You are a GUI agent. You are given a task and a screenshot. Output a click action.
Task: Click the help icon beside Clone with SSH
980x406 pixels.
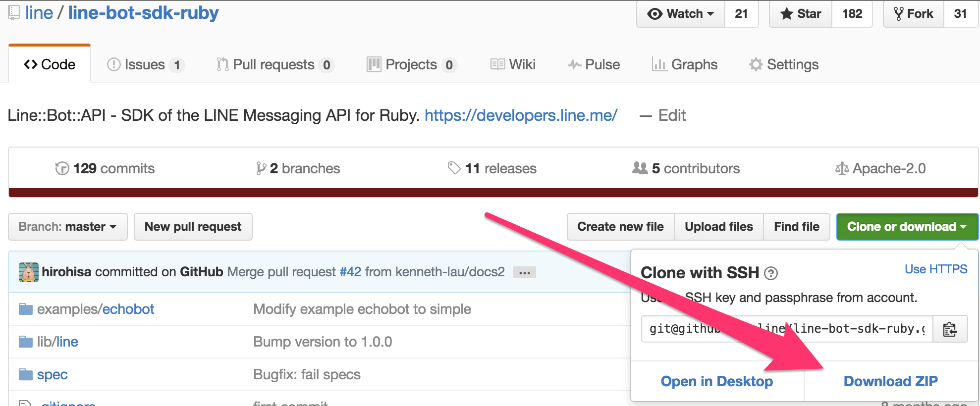[x=770, y=273]
